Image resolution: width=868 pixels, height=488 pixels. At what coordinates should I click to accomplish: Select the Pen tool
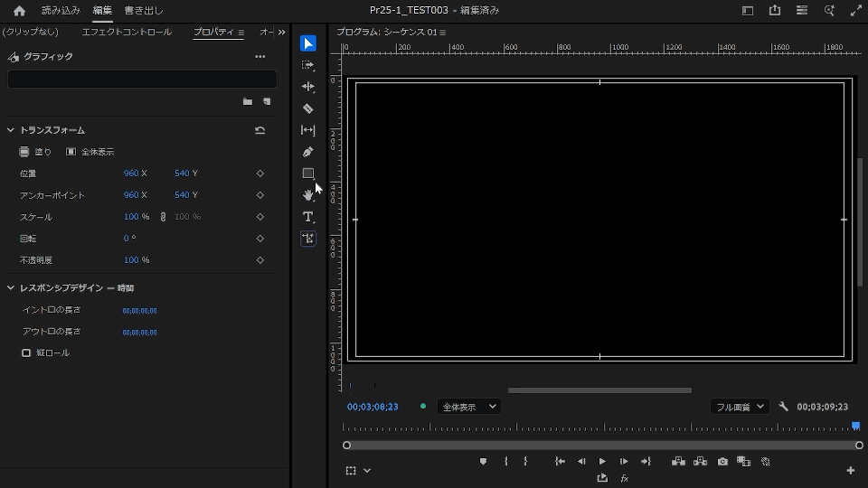[308, 152]
